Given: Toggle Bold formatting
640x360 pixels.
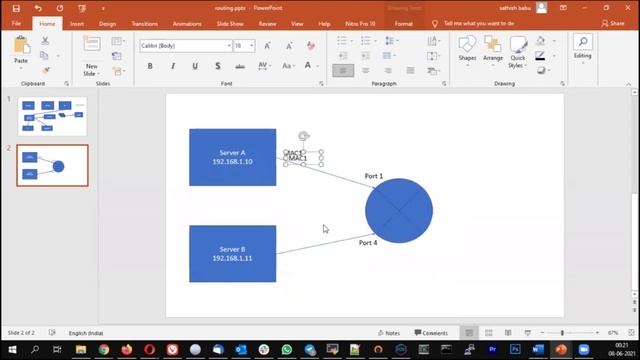Looking at the screenshot, I should pos(150,66).
